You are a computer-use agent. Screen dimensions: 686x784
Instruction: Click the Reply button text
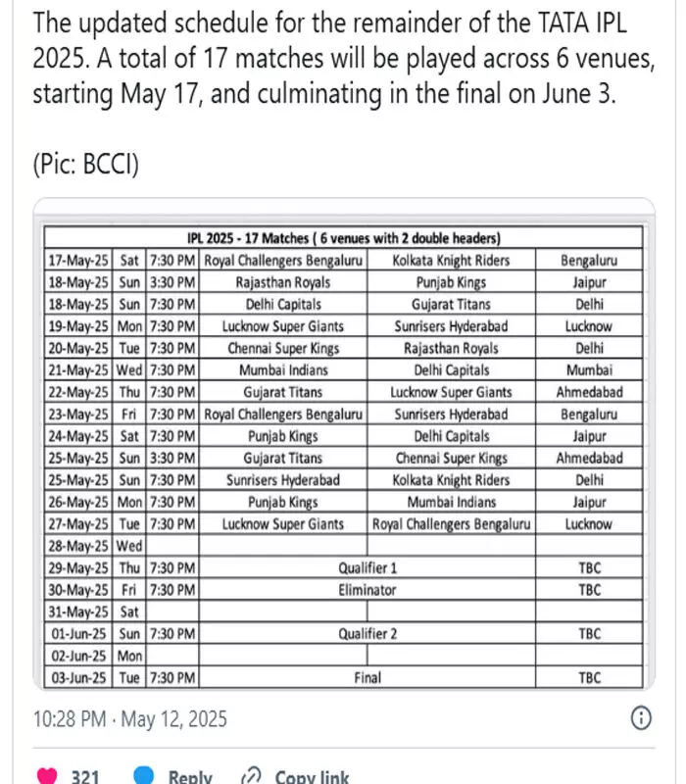pos(190,777)
